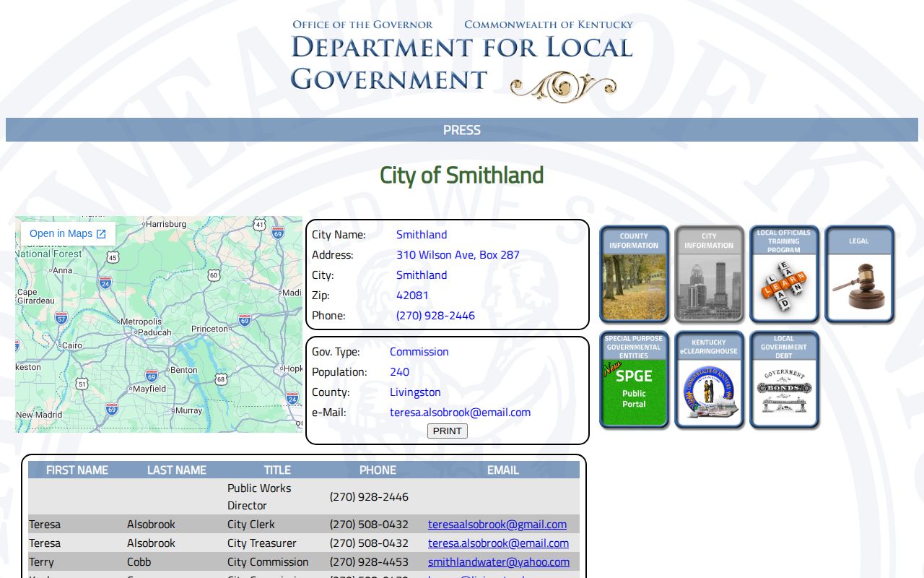
Task: Open the SPGE Public Portal tile
Action: click(x=634, y=380)
